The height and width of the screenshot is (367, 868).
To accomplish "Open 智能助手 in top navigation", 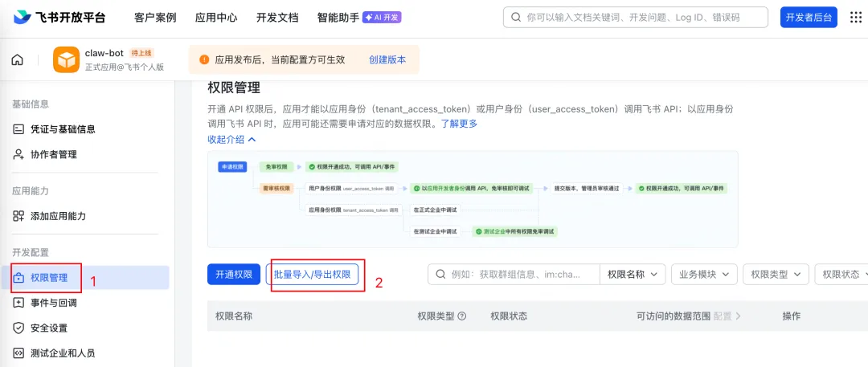I will 338,17.
